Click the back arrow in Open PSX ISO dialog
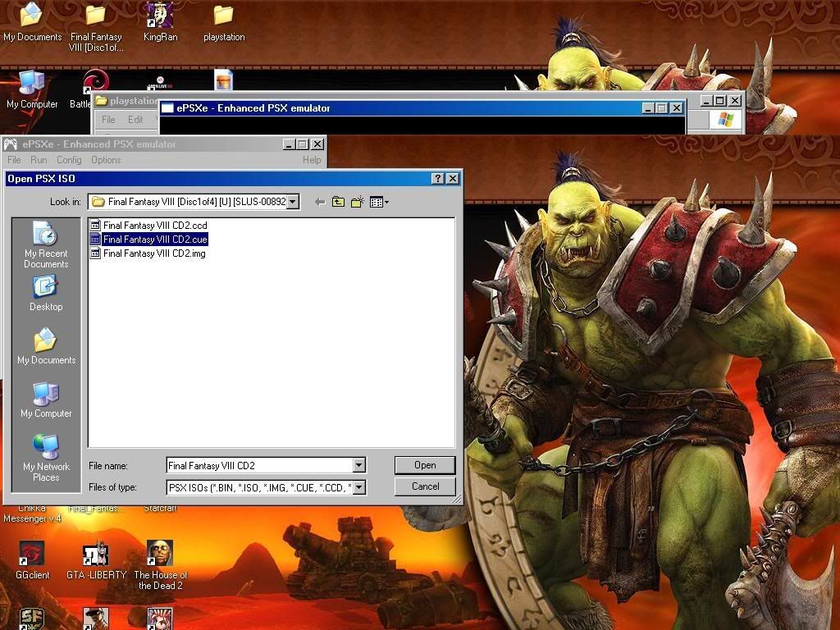The width and height of the screenshot is (840, 630). 319,202
